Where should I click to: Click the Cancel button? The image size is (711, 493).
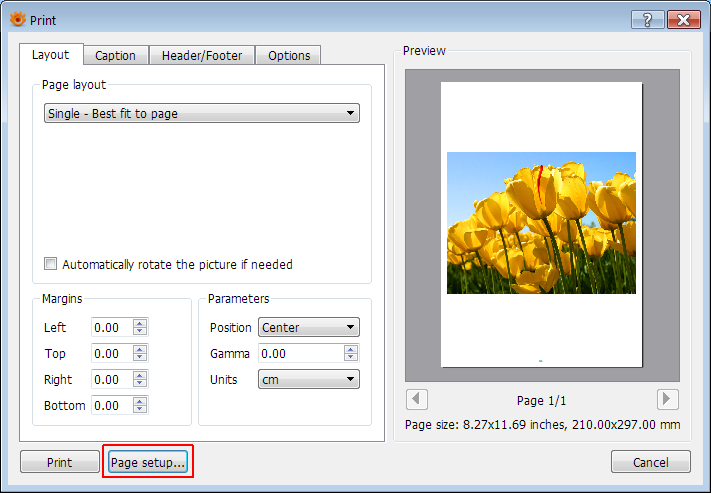coord(651,462)
